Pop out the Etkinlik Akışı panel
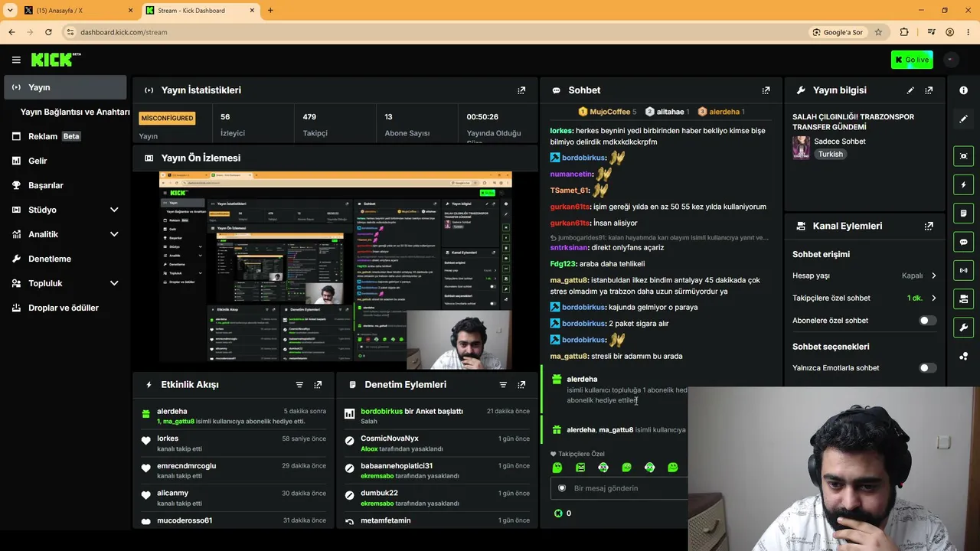This screenshot has height=551, width=980. click(318, 385)
